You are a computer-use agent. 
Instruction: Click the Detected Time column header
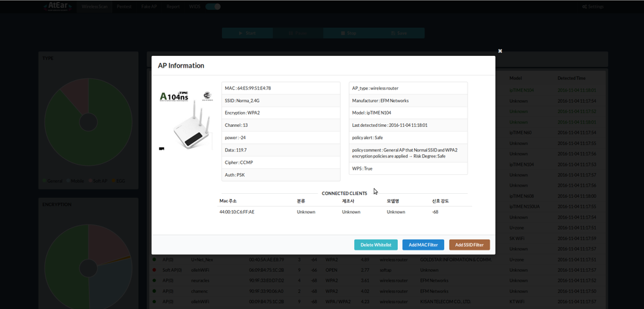click(x=571, y=78)
